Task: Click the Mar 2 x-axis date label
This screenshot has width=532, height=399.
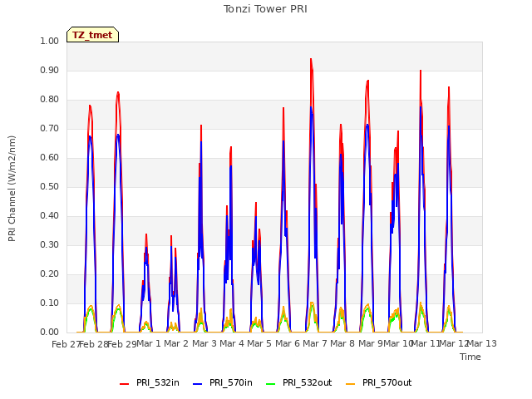Action: click(x=176, y=343)
